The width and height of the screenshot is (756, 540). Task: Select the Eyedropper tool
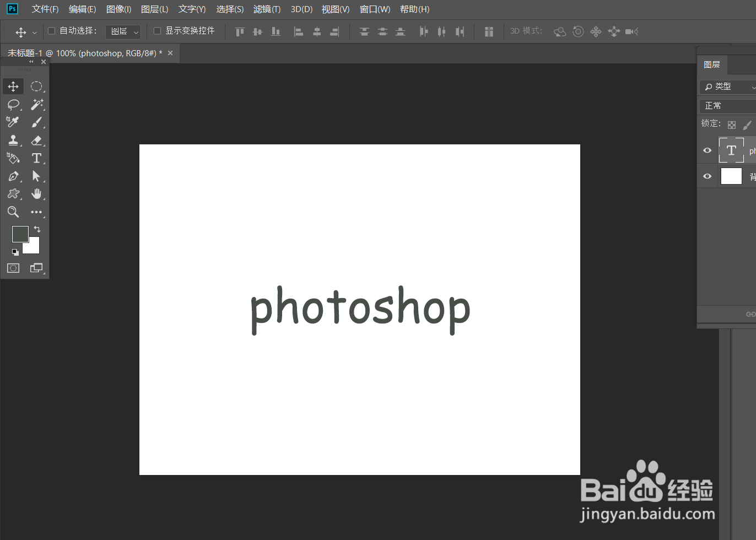click(x=13, y=122)
